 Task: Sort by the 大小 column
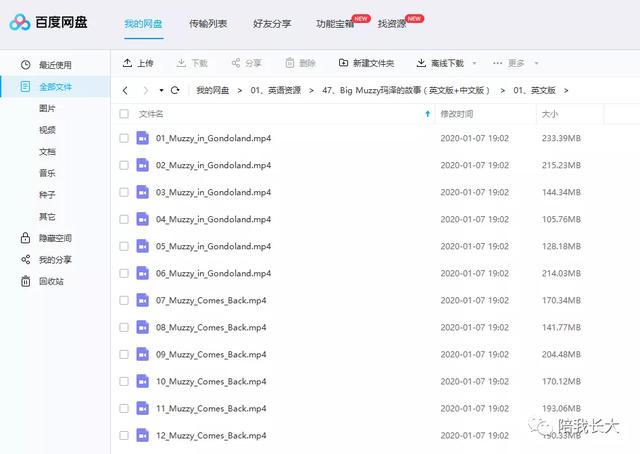coord(549,114)
